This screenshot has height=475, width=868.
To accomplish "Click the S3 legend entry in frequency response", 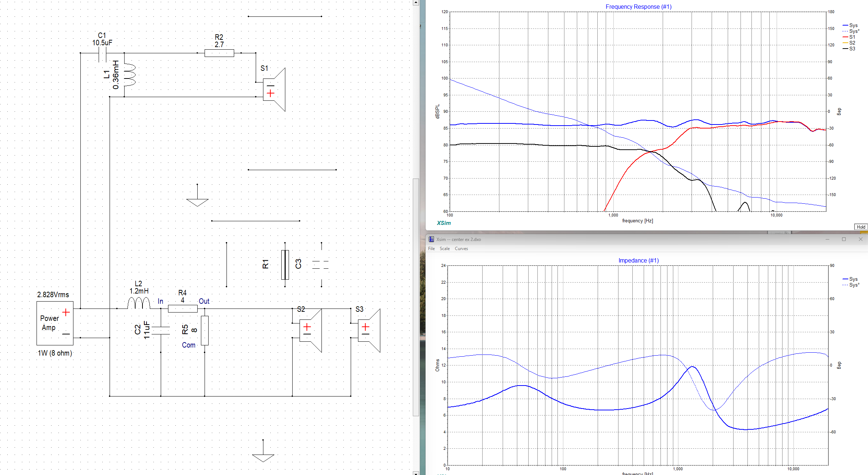I will (852, 49).
